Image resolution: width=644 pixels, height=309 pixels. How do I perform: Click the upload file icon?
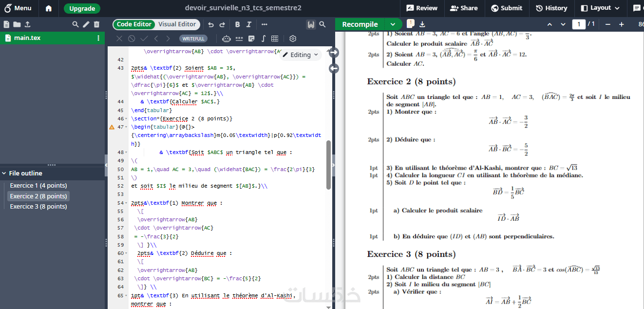click(27, 24)
